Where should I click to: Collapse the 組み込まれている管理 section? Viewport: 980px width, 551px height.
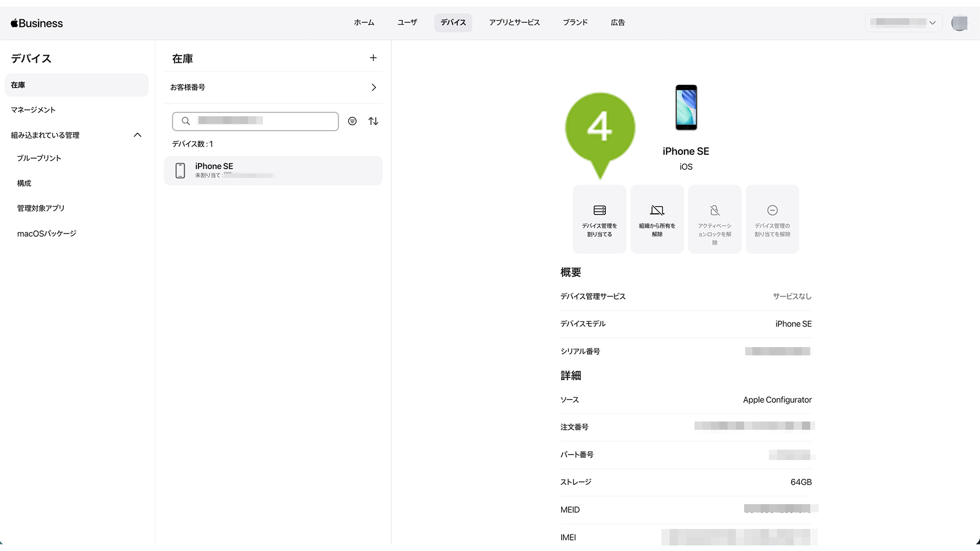pyautogui.click(x=137, y=135)
